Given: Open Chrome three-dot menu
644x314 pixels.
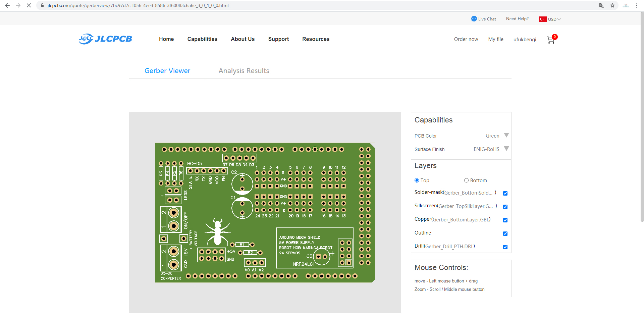Looking at the screenshot, I should click(x=637, y=5).
